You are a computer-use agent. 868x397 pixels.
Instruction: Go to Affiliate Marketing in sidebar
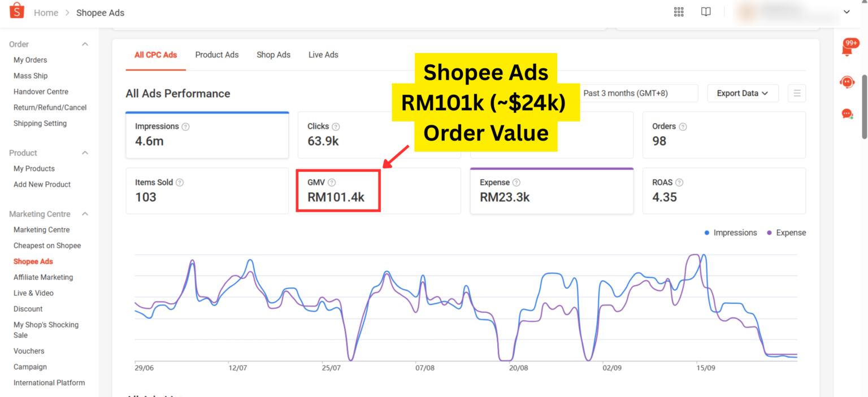click(x=44, y=277)
